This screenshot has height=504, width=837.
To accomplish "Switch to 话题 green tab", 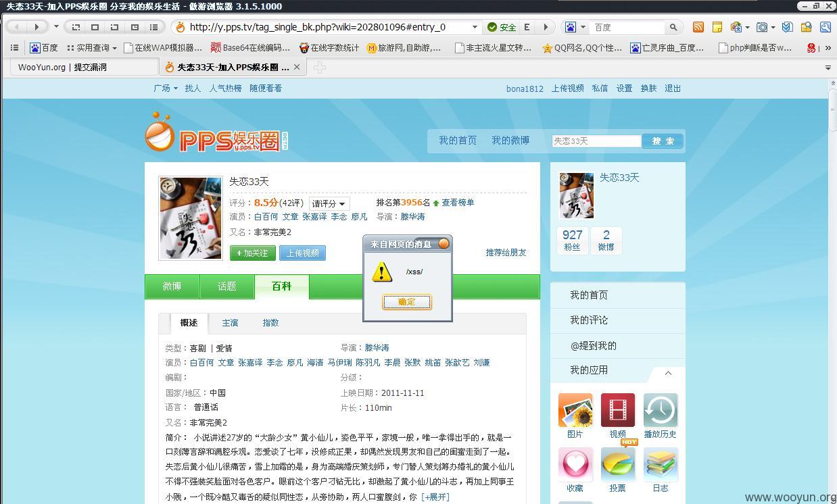I will pyautogui.click(x=226, y=286).
